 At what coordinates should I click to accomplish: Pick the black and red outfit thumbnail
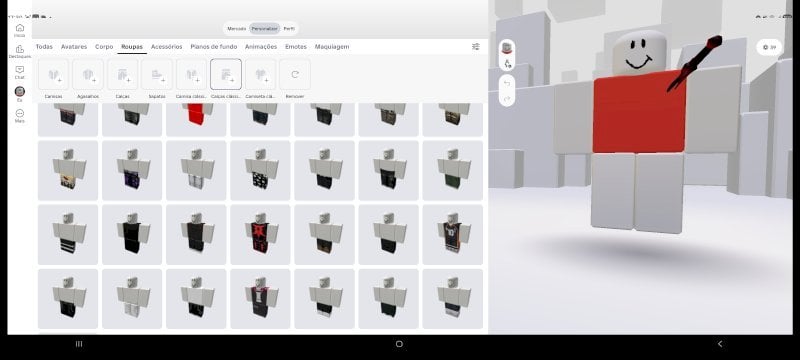pyautogui.click(x=260, y=235)
